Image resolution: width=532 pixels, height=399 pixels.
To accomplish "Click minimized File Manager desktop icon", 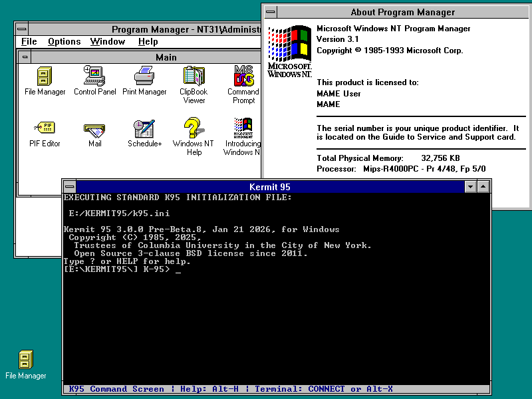I will click(x=26, y=360).
